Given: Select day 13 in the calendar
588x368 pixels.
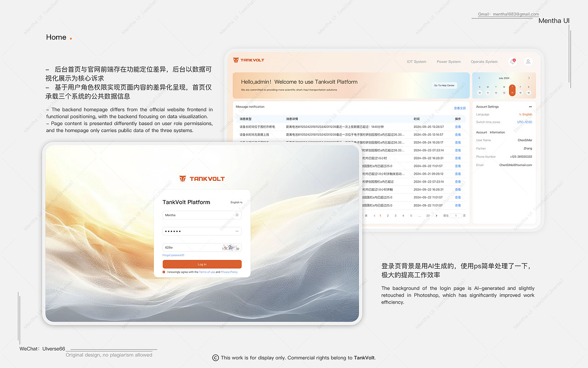Looking at the screenshot, I should pos(504,92).
